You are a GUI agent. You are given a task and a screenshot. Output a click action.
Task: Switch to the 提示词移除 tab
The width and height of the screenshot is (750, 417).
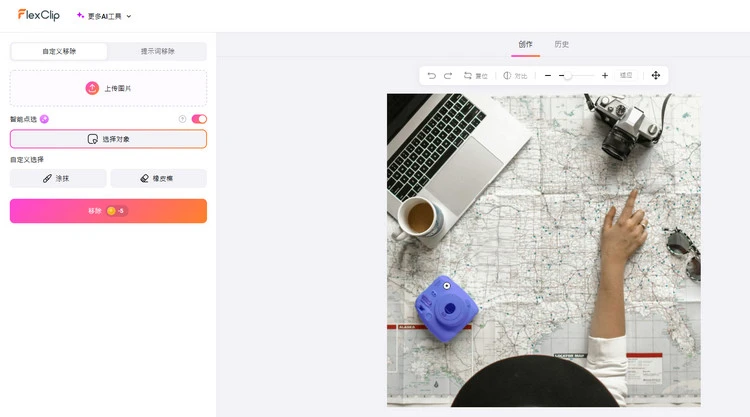(x=157, y=51)
